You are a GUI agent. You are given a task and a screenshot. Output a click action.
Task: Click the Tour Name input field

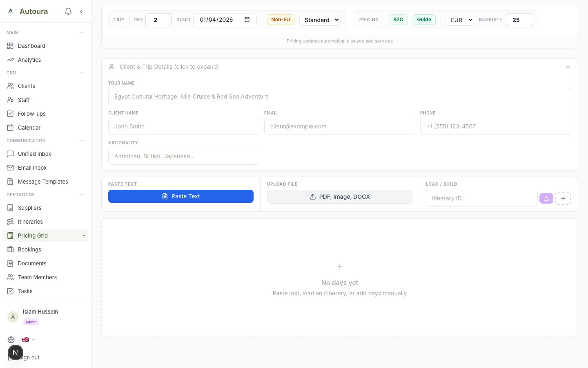coord(340,96)
